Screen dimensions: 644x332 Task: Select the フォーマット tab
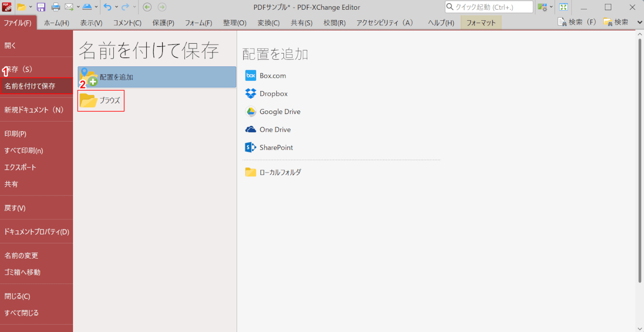481,23
